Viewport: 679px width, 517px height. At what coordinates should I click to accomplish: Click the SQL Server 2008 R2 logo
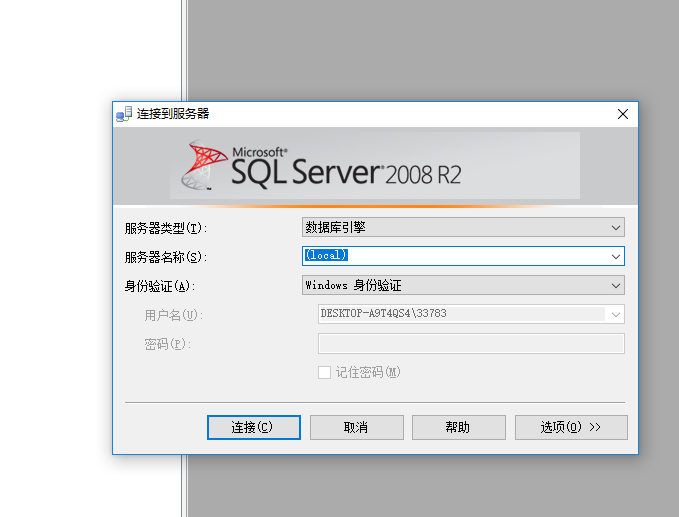click(320, 166)
